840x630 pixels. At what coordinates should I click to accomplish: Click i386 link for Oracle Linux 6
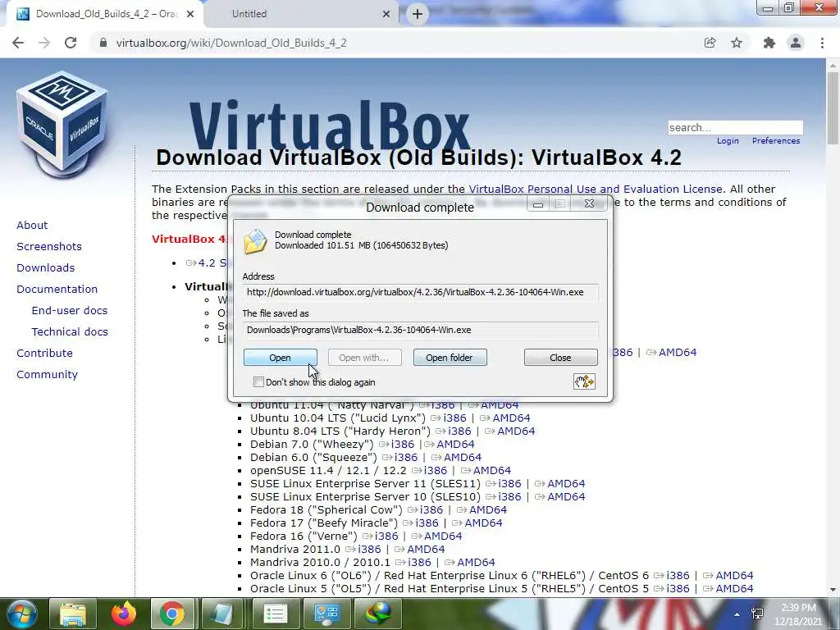[x=678, y=576]
